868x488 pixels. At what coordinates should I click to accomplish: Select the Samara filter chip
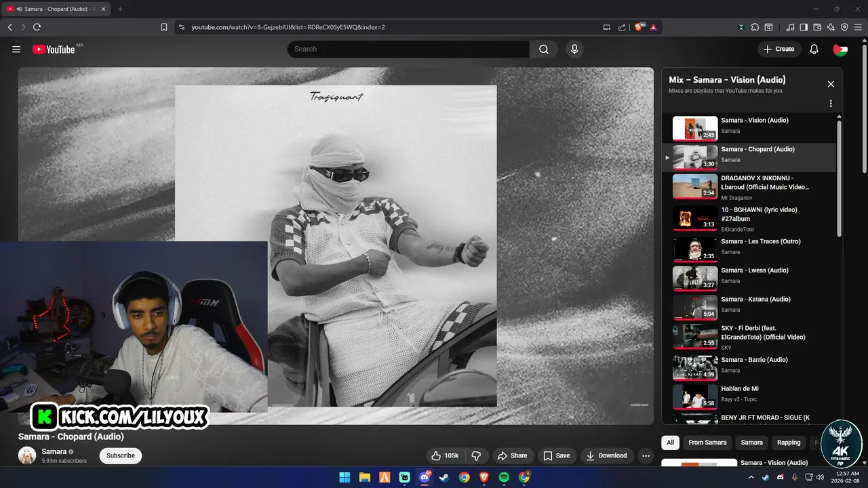click(x=751, y=443)
